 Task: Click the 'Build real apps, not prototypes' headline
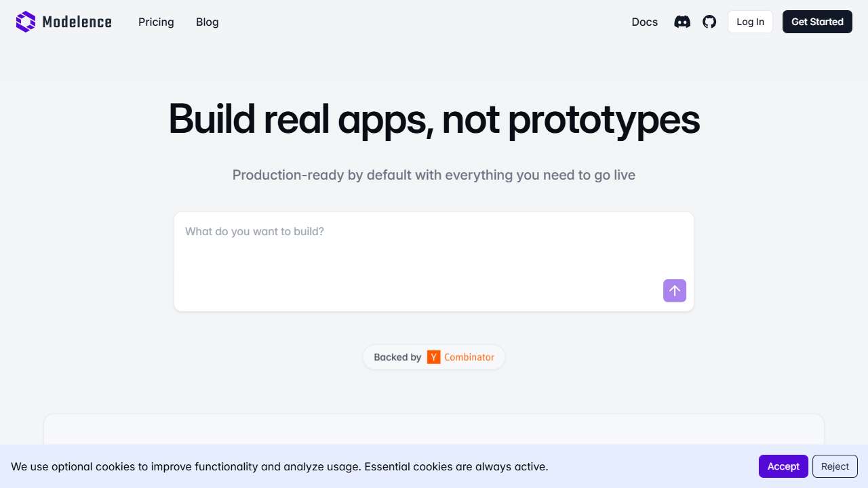coord(434,119)
